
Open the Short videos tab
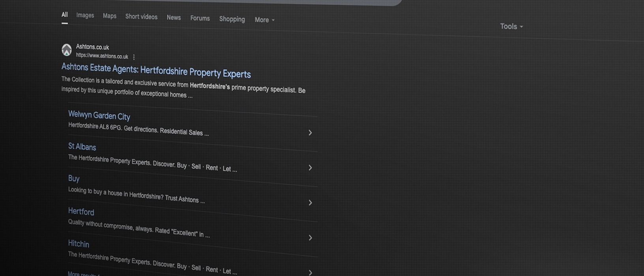(x=141, y=17)
